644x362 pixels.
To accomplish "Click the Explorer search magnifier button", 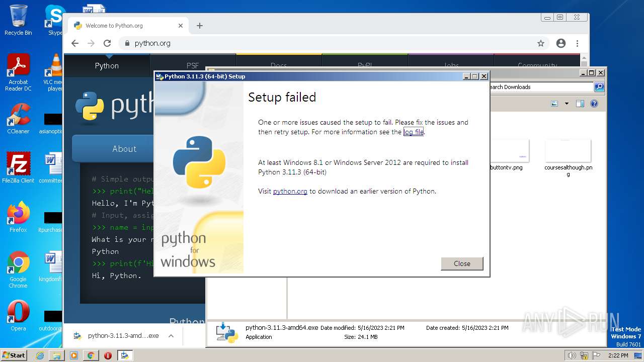I will 599,87.
